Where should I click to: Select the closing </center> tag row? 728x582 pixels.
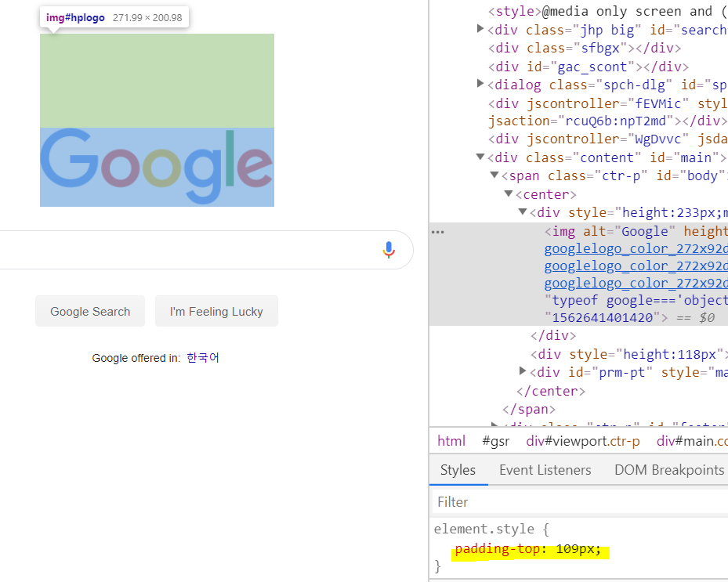(551, 391)
